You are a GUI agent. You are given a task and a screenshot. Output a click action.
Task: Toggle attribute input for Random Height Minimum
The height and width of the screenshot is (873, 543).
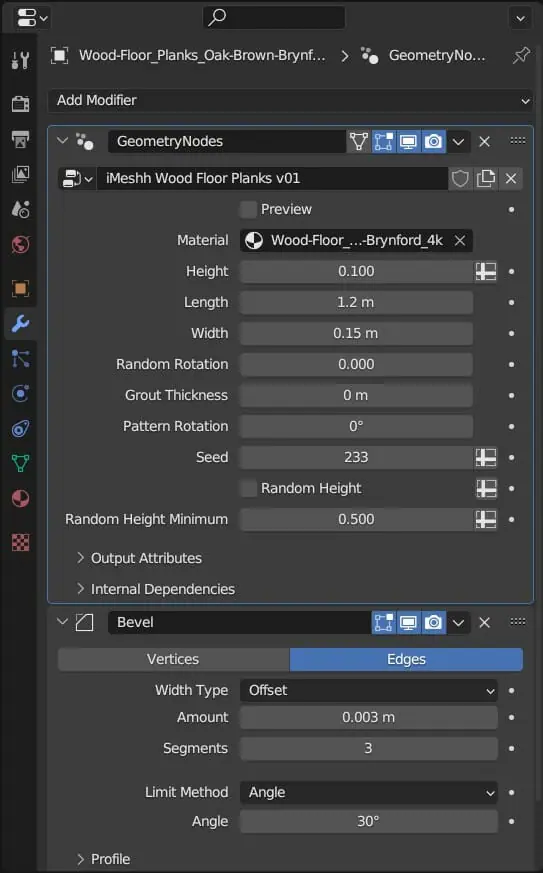coord(486,519)
